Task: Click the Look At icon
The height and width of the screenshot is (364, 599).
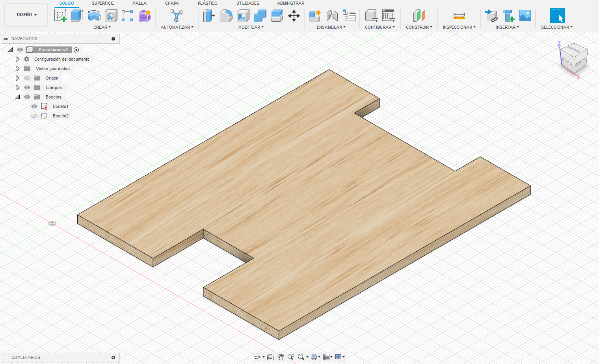Action: 270,357
